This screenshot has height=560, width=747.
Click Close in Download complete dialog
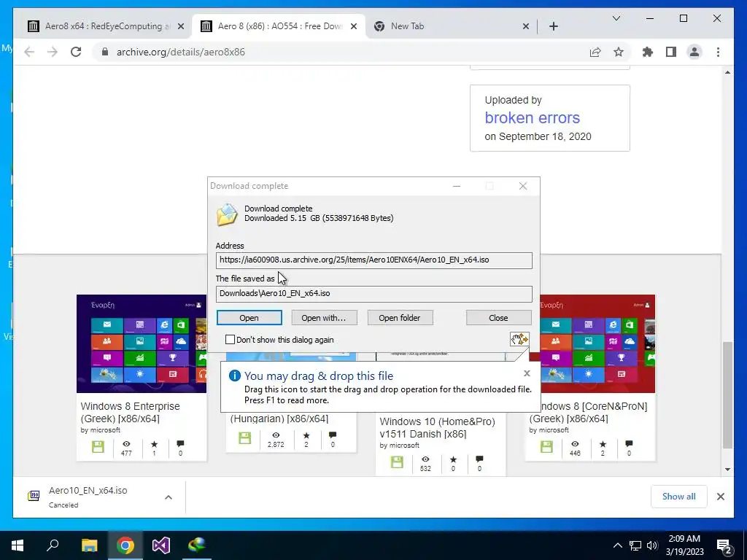tap(498, 318)
